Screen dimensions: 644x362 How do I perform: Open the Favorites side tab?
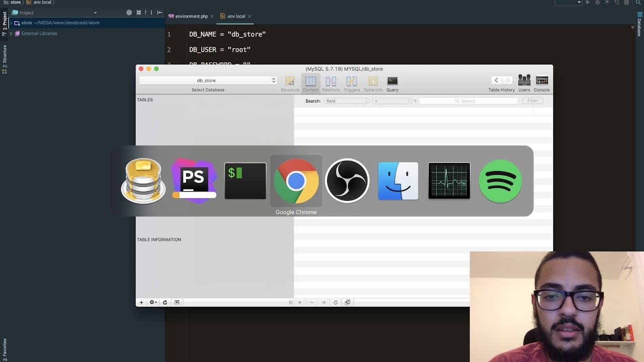(x=5, y=350)
